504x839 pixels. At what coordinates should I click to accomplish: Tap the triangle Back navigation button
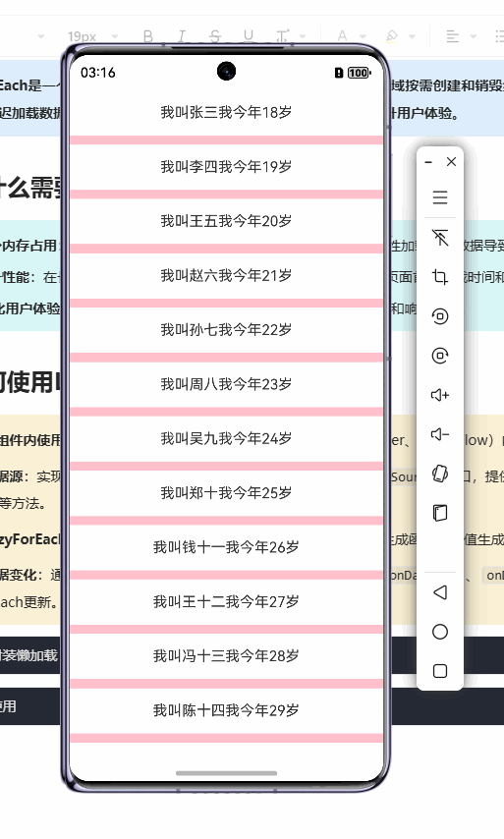click(x=440, y=592)
